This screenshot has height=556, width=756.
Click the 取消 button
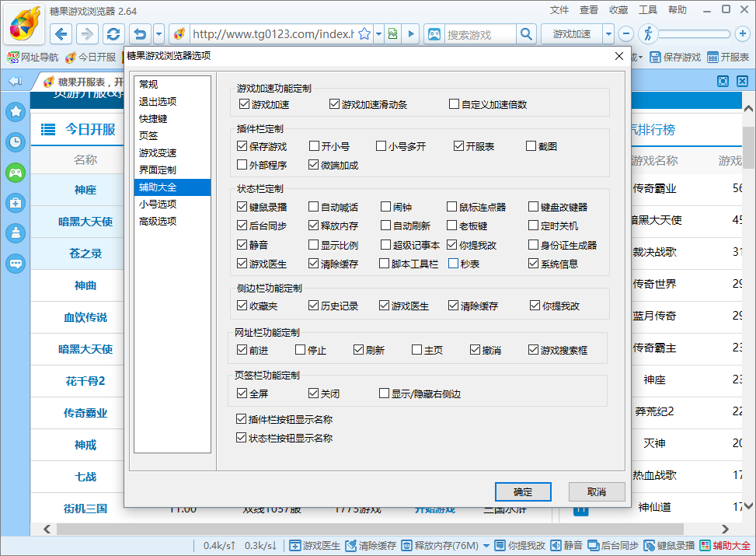pos(597,491)
